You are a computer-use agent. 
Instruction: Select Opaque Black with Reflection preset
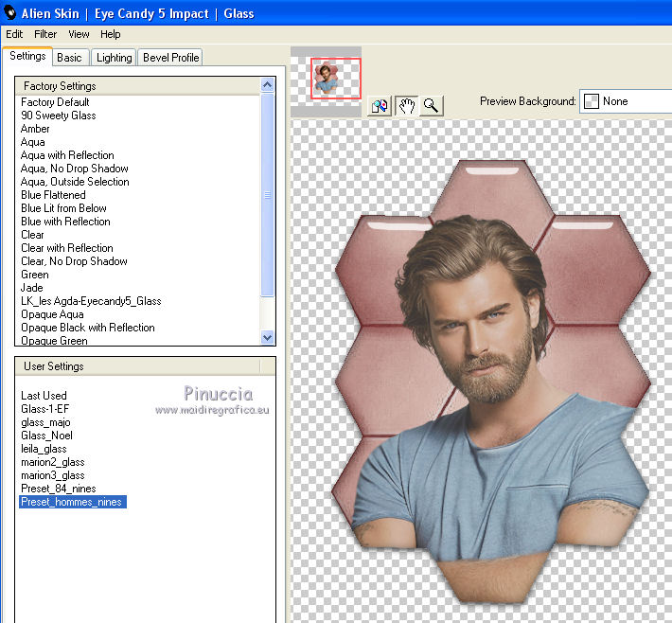pyautogui.click(x=88, y=328)
